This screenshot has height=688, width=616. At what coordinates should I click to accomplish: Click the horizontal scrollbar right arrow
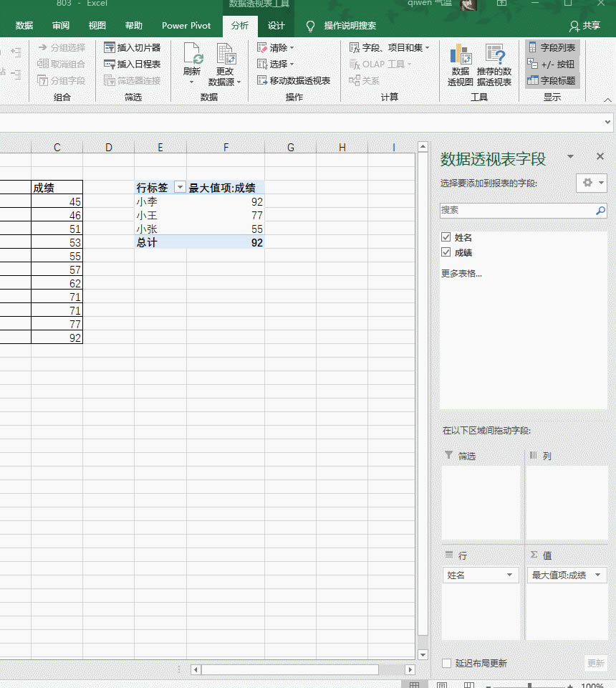coord(409,670)
